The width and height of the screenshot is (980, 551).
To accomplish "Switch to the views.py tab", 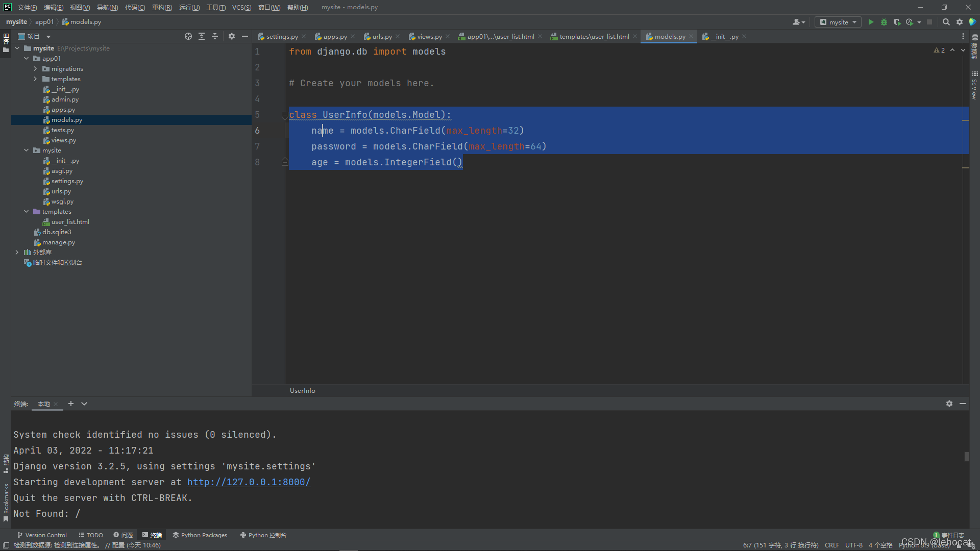I will (x=429, y=37).
